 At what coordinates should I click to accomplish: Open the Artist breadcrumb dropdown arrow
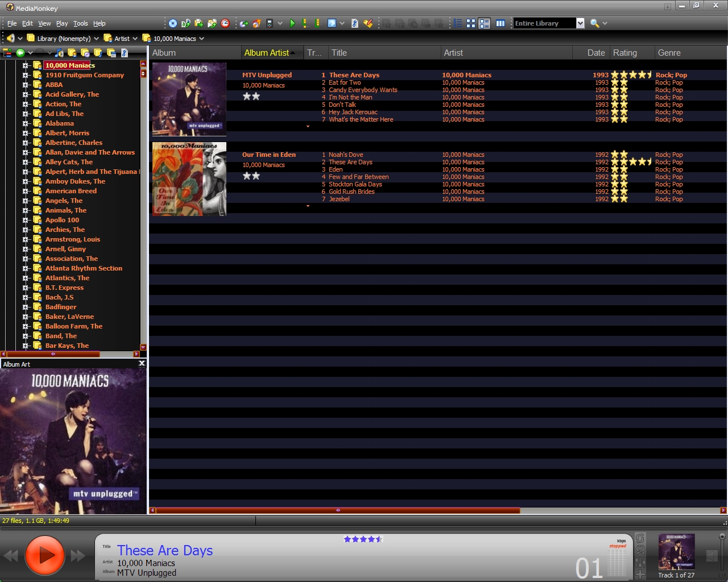[x=135, y=39]
